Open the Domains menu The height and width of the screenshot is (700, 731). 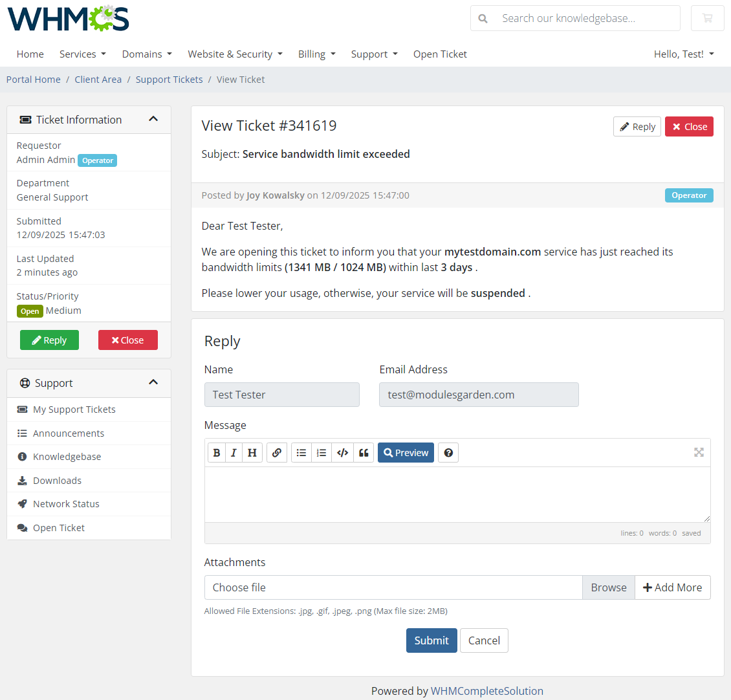(x=146, y=54)
